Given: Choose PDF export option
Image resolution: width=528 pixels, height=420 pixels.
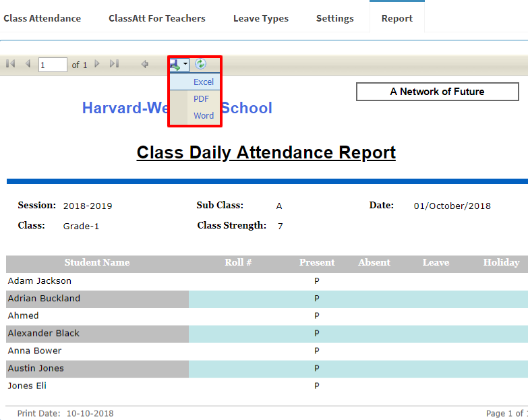Looking at the screenshot, I should tap(201, 99).
